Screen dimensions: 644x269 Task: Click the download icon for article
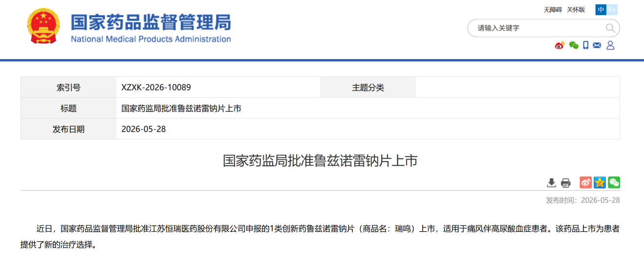551,183
